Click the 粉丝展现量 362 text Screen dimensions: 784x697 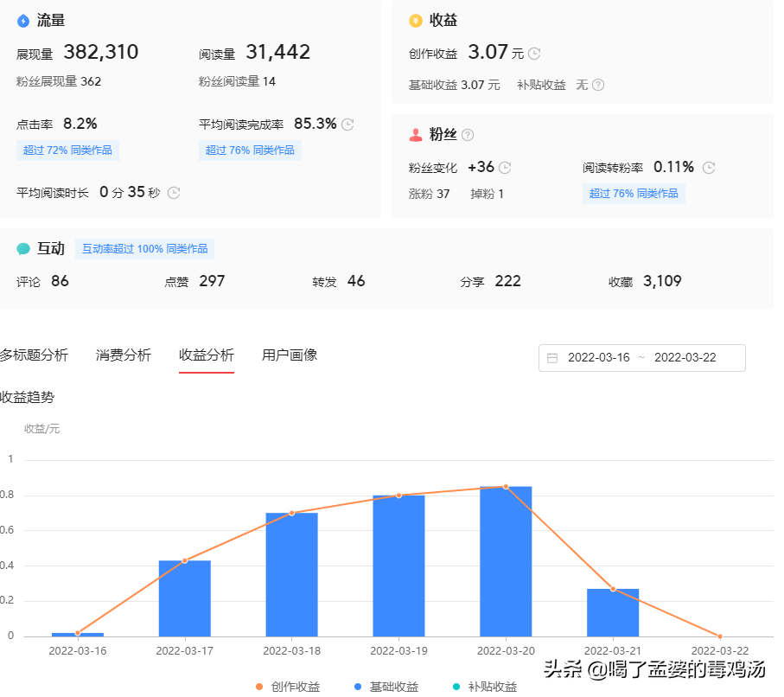point(59,81)
